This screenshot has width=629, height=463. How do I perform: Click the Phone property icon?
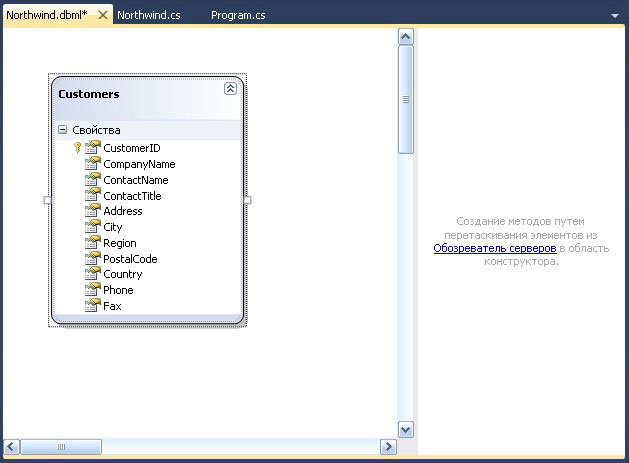[93, 289]
